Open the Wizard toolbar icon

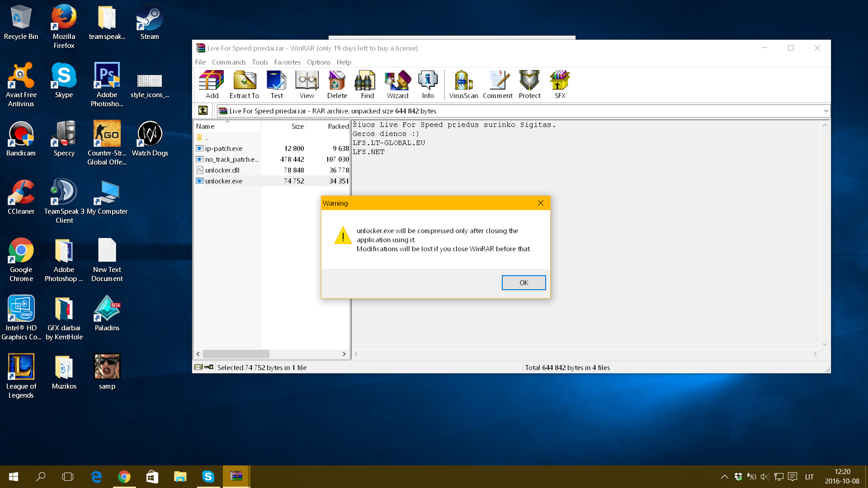coord(397,84)
